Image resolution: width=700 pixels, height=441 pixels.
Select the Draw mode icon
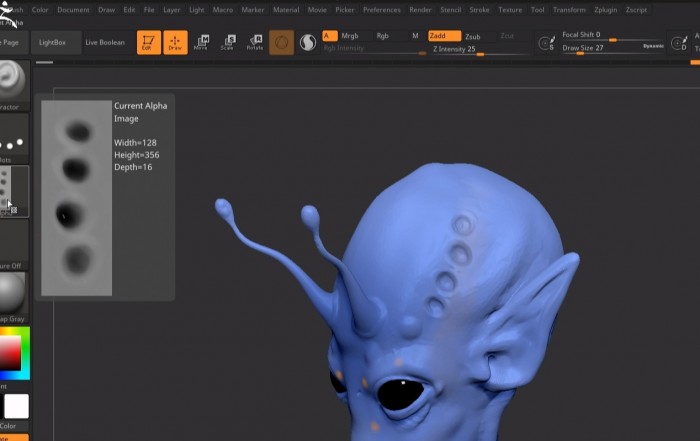point(175,43)
